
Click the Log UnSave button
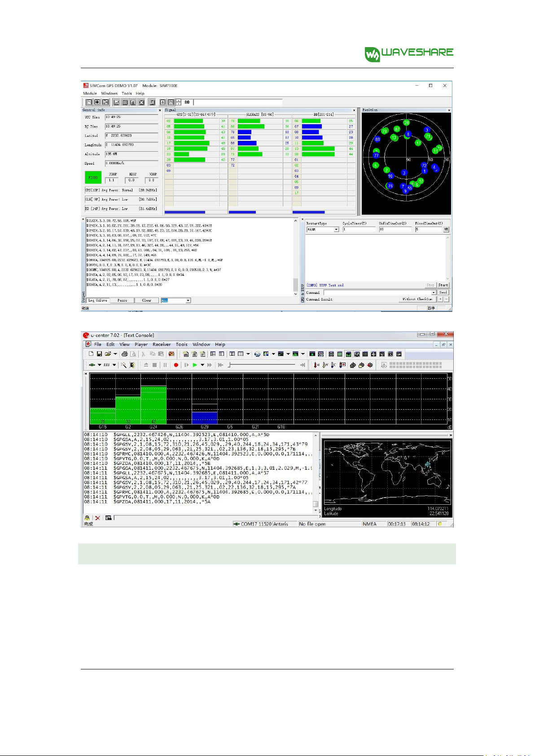98,300
